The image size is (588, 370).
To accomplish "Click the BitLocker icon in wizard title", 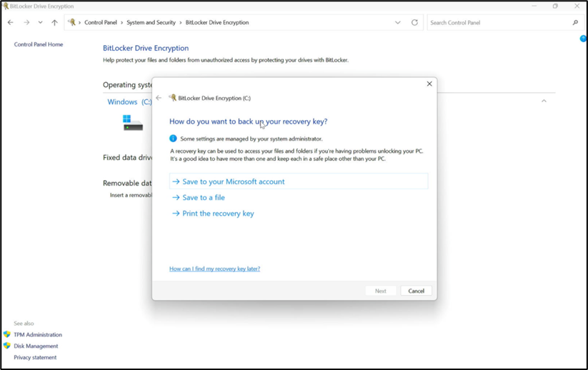I will coord(172,98).
